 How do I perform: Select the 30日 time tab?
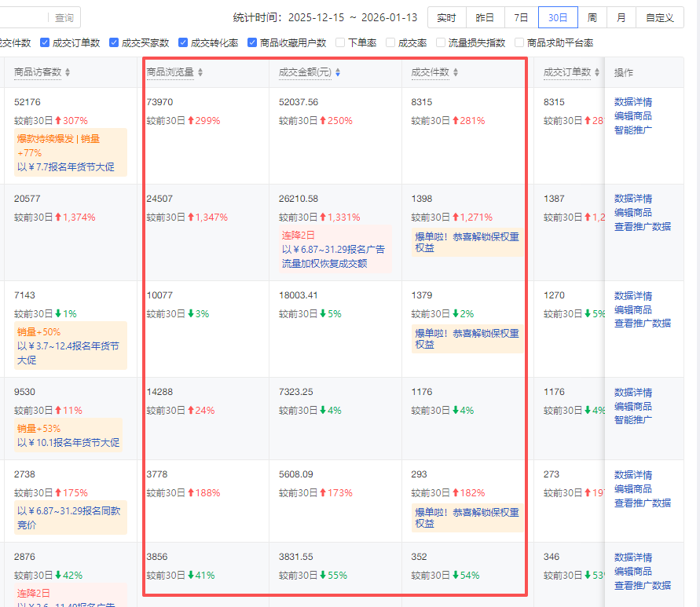coord(558,17)
